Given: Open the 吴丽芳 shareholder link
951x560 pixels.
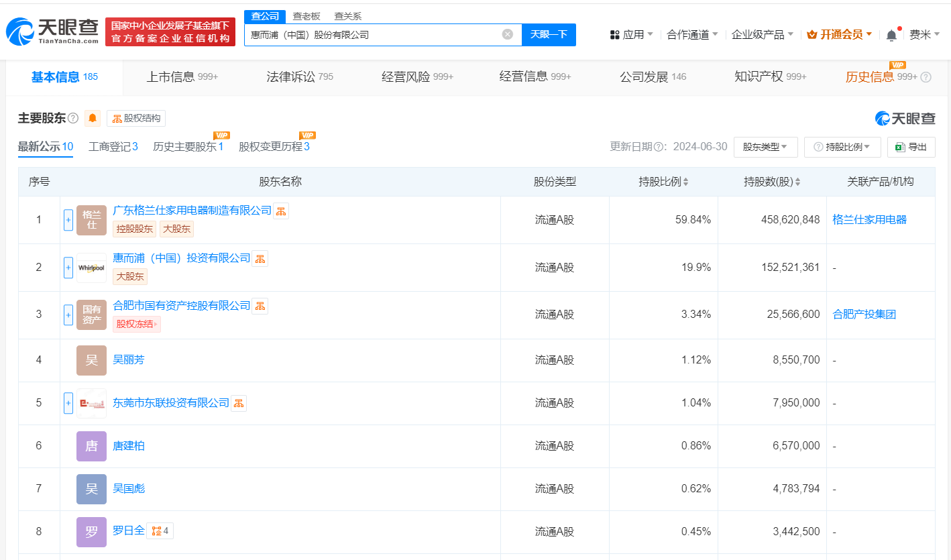Looking at the screenshot, I should (129, 360).
